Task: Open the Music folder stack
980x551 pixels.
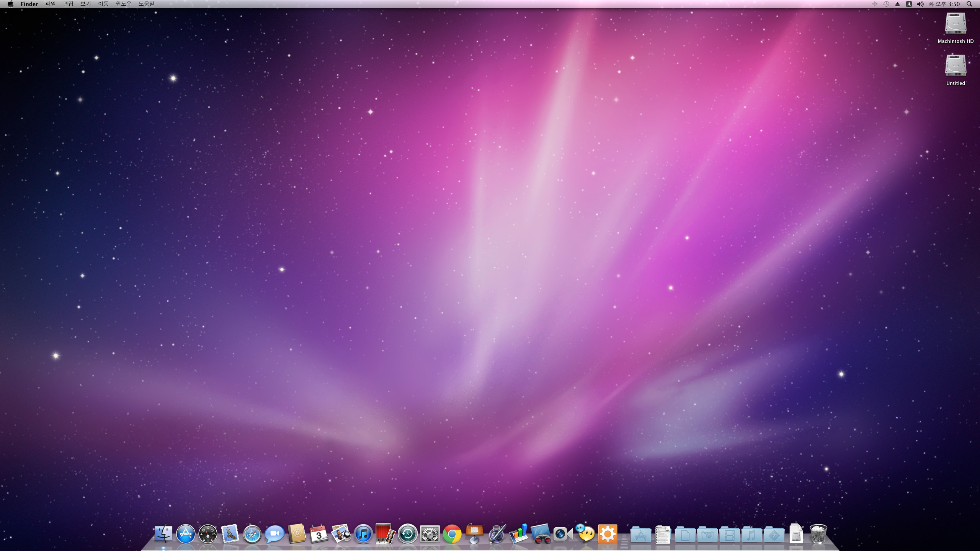Action: pos(752,533)
